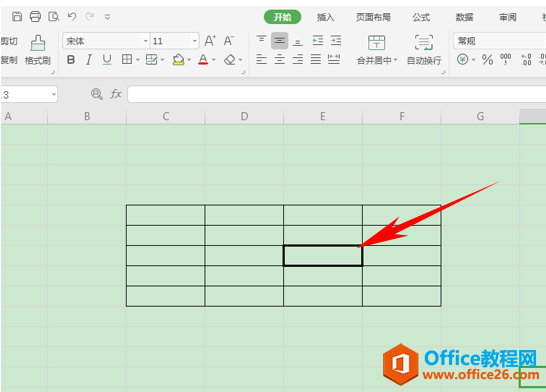Decrease font size with A- icon

228,41
